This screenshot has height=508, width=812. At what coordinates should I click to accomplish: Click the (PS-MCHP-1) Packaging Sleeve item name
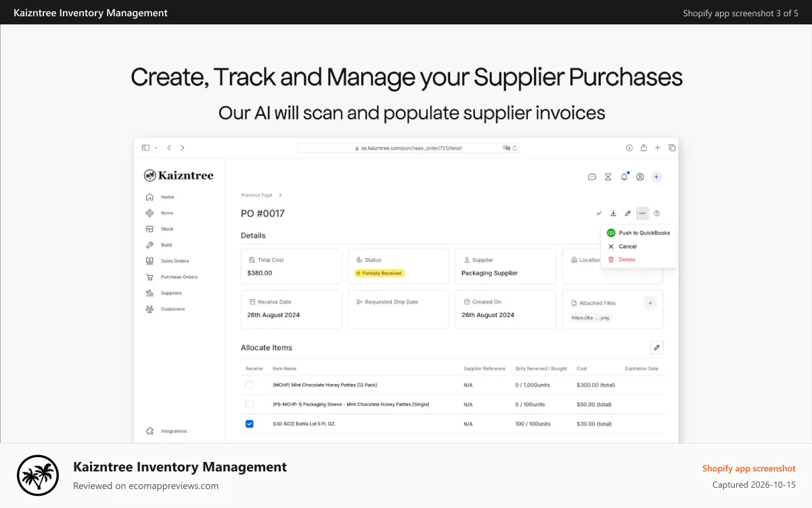[351, 404]
